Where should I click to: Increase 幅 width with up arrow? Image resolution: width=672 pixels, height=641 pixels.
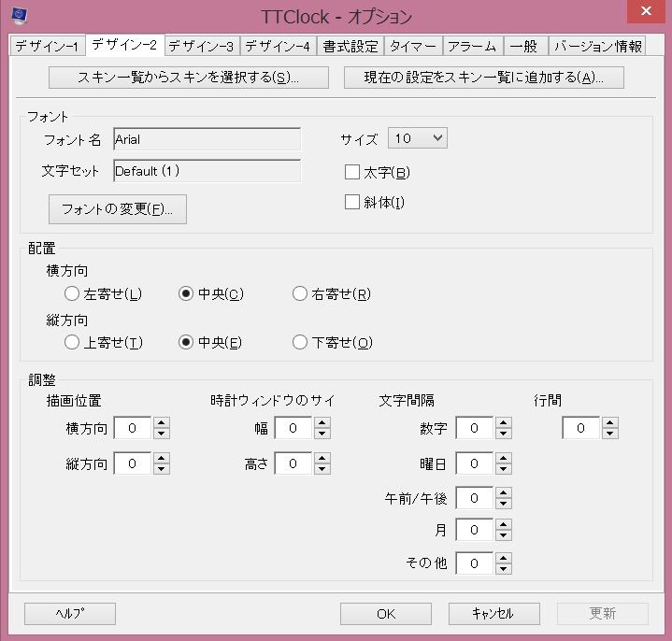(322, 422)
